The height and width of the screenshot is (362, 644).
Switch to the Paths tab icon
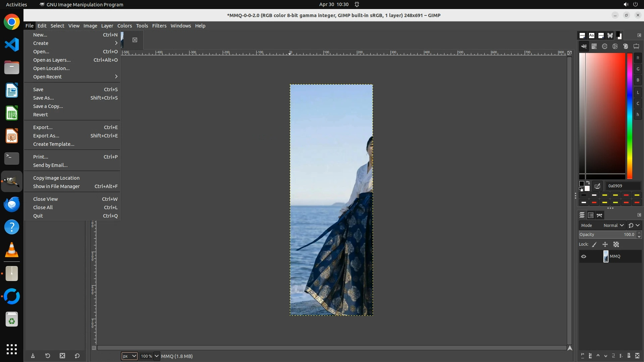(x=600, y=215)
